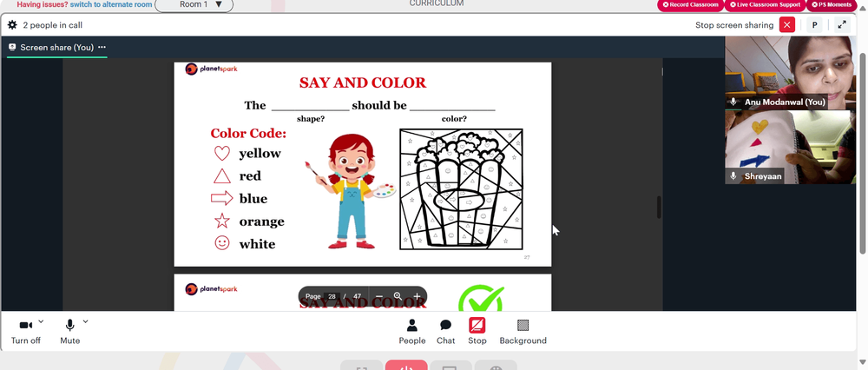Select Anu Modanwal video tile
This screenshot has width=868, height=370.
pyautogui.click(x=791, y=73)
